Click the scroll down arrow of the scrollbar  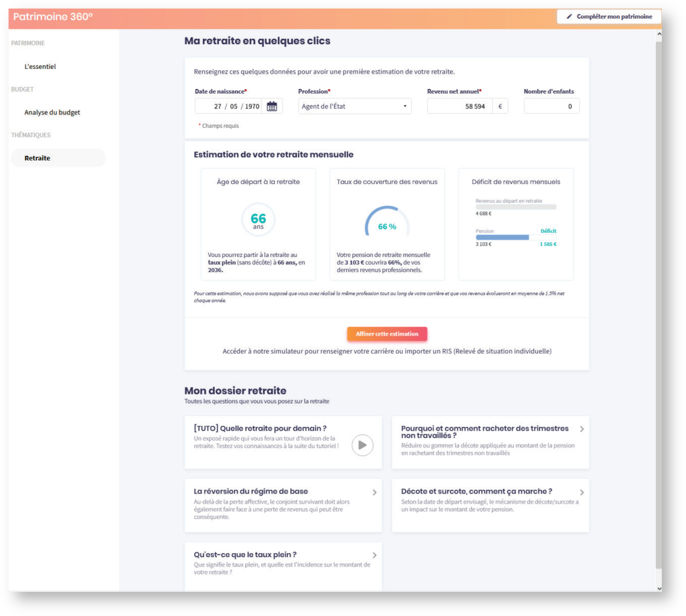[659, 587]
